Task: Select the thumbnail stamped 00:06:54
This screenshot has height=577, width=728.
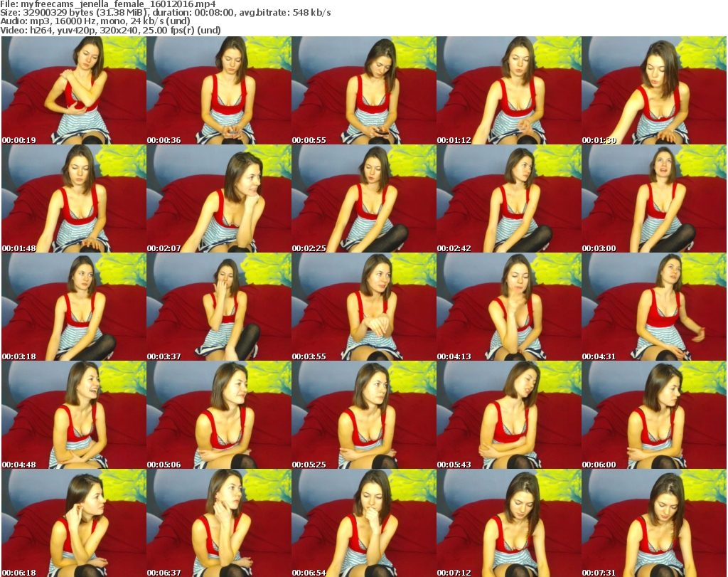Action: (364, 523)
